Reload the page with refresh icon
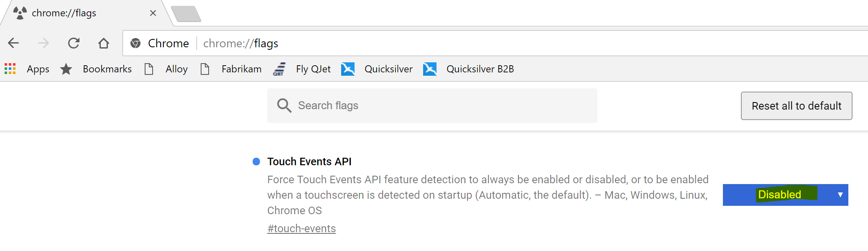 tap(74, 43)
